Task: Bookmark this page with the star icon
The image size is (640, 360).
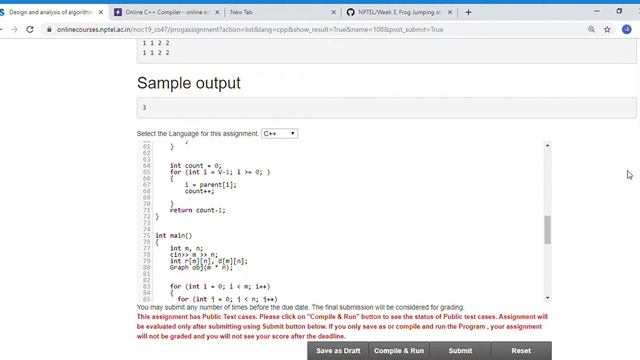Action: [x=607, y=29]
